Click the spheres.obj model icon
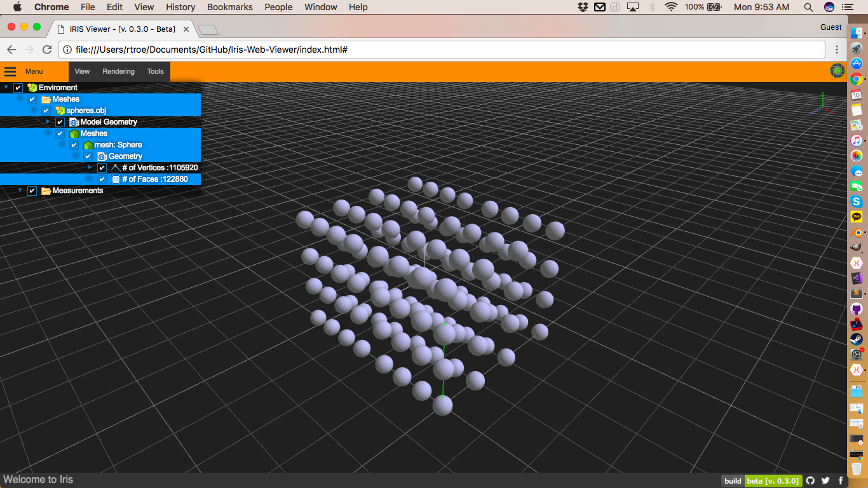 pyautogui.click(x=60, y=111)
